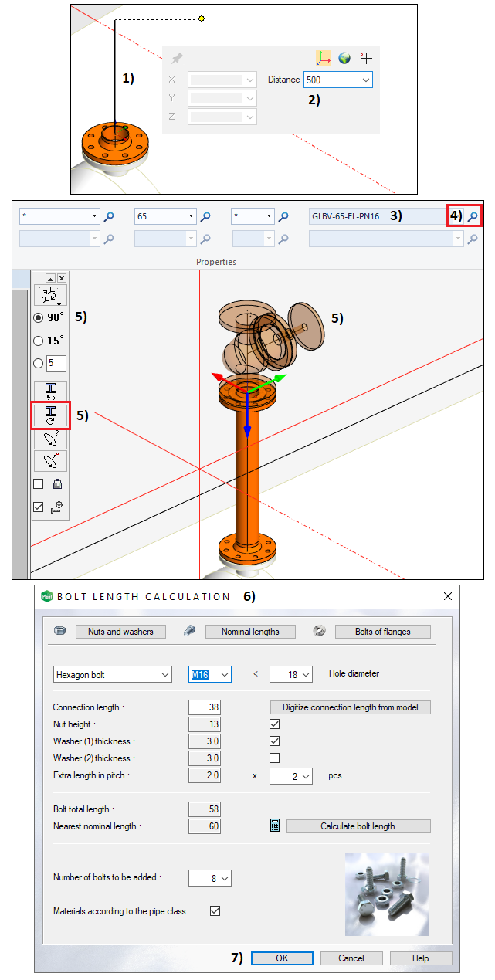Click the crosshair relative point icon
Image resolution: width=495 pixels, height=980 pixels.
click(366, 58)
